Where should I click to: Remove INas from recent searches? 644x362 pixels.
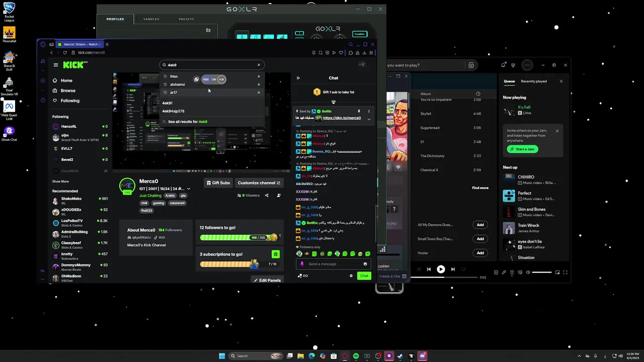[x=259, y=76]
